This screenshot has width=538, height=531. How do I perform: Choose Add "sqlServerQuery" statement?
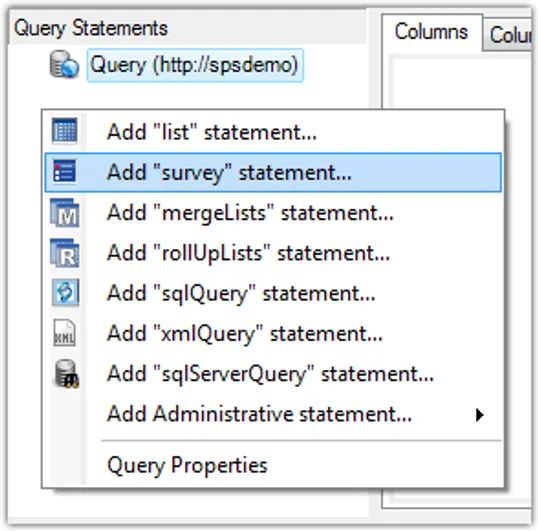(x=273, y=374)
